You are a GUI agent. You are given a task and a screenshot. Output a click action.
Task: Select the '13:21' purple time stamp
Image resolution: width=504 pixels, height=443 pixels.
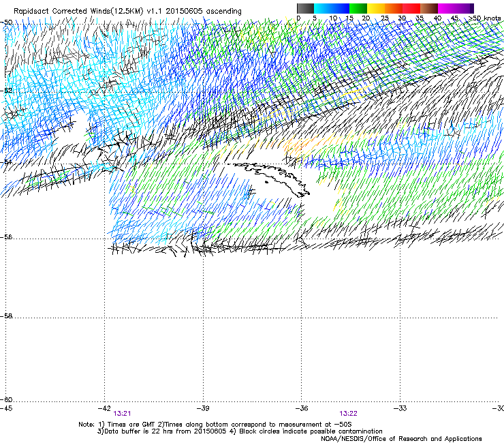point(122,414)
